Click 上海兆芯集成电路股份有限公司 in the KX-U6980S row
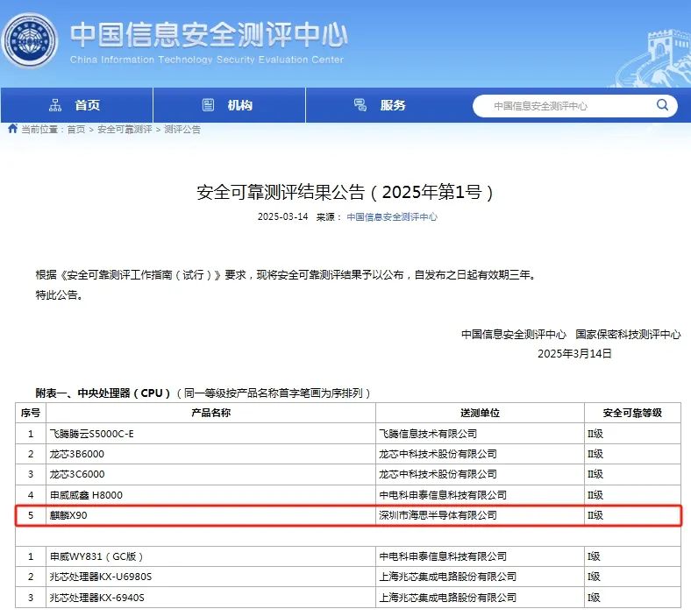 pyautogui.click(x=480, y=577)
